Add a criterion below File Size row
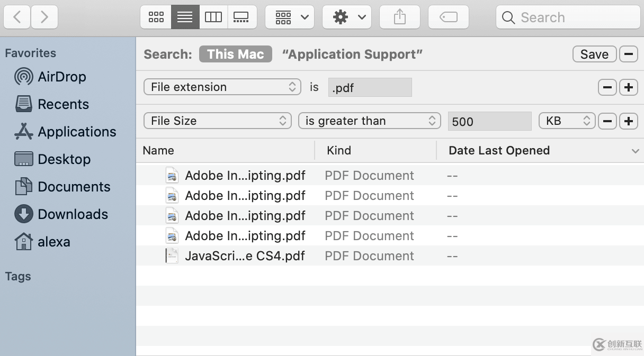This screenshot has height=356, width=644. (x=628, y=121)
